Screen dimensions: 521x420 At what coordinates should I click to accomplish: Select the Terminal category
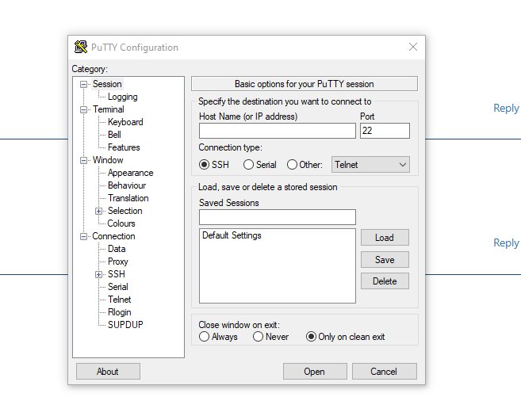[109, 109]
